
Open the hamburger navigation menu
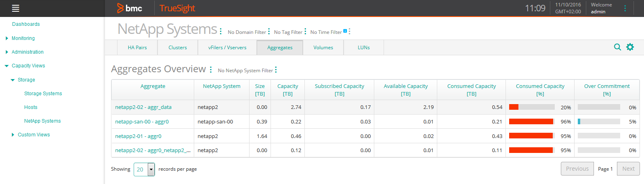[16, 8]
